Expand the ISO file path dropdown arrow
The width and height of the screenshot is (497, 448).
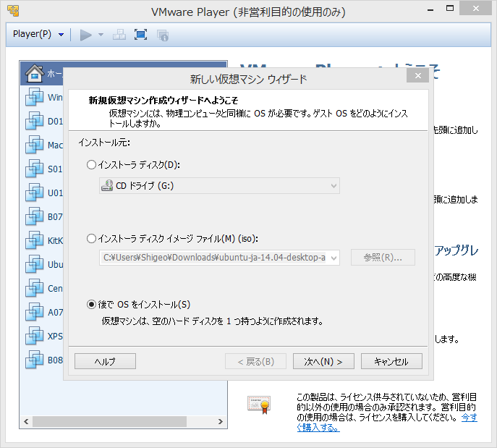click(x=334, y=258)
